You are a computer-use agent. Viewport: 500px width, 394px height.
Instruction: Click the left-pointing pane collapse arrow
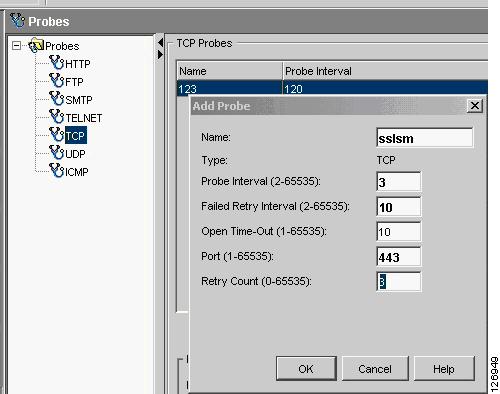(160, 43)
